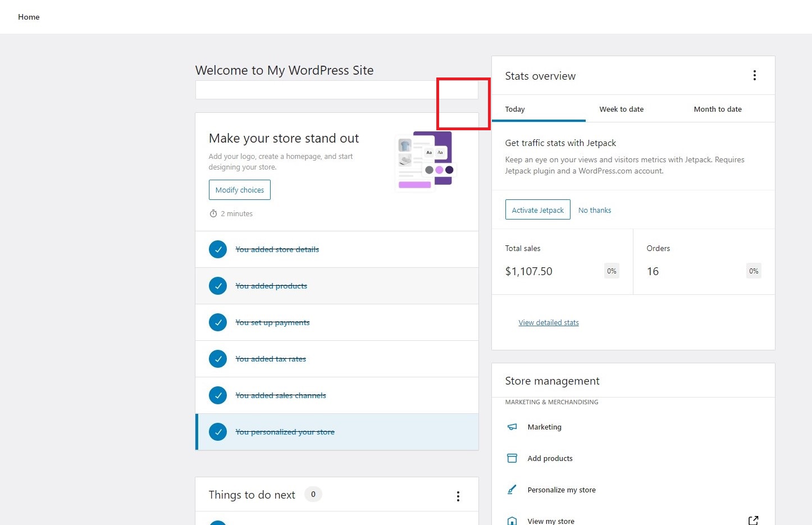
Task: Click the Add products box icon
Action: 512,458
